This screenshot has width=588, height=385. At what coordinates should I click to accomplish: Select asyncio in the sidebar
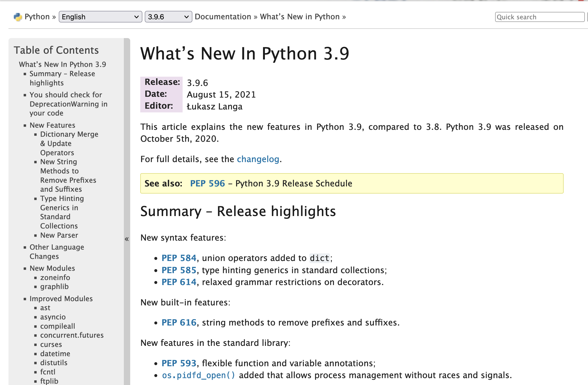(x=53, y=317)
